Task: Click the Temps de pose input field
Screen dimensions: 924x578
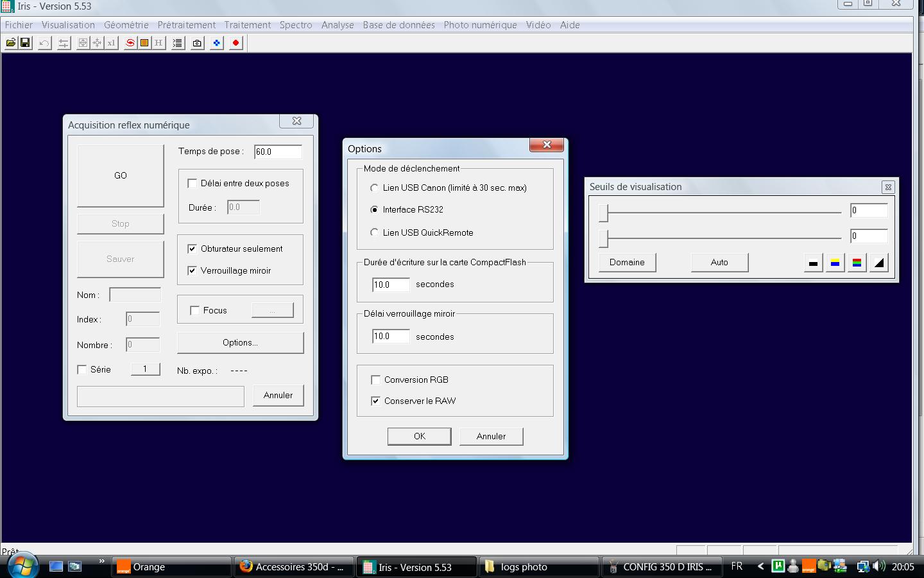Action: 278,152
